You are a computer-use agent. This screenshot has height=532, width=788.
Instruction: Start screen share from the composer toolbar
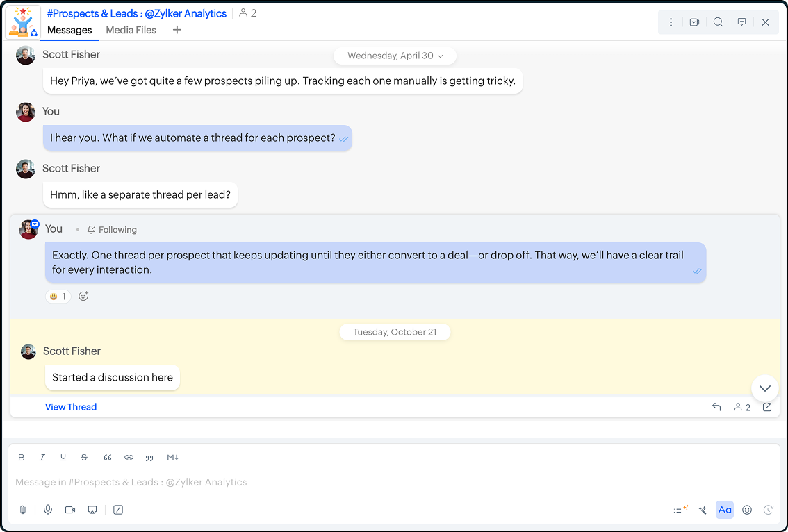(x=92, y=510)
